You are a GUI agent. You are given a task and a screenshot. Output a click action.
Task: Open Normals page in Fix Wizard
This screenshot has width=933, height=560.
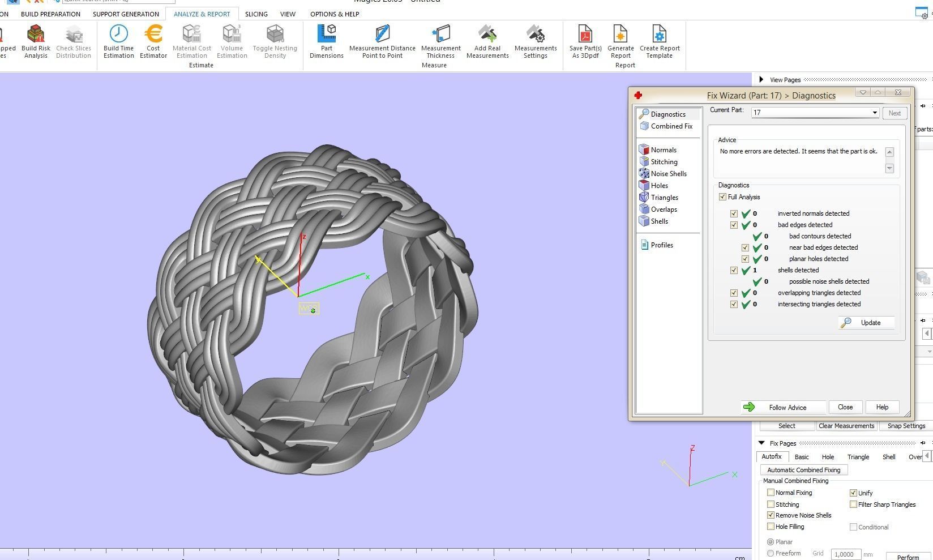coord(664,150)
